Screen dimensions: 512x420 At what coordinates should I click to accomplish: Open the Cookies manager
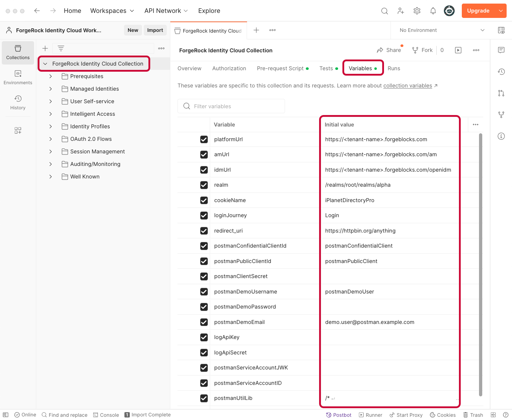443,415
